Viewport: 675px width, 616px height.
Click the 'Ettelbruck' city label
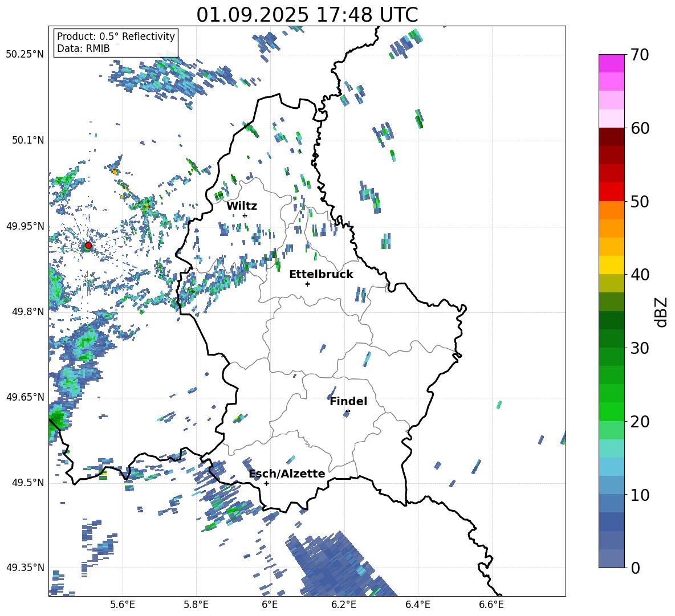321,275
